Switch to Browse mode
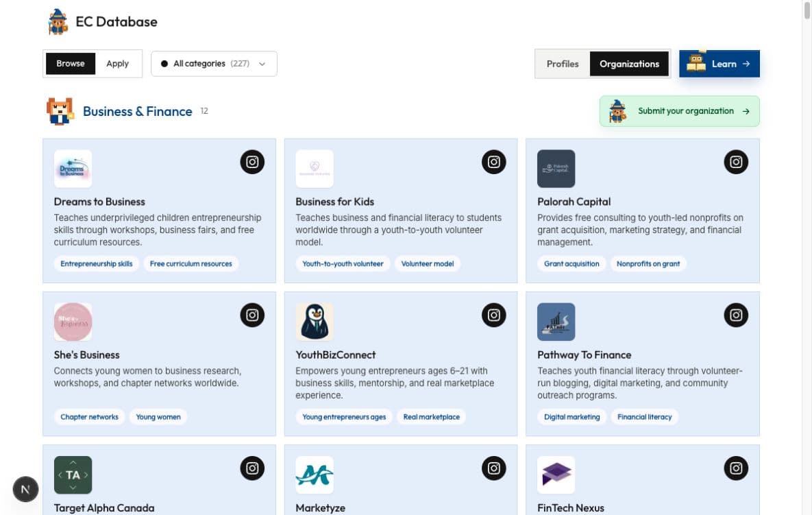812x515 pixels. (71, 64)
